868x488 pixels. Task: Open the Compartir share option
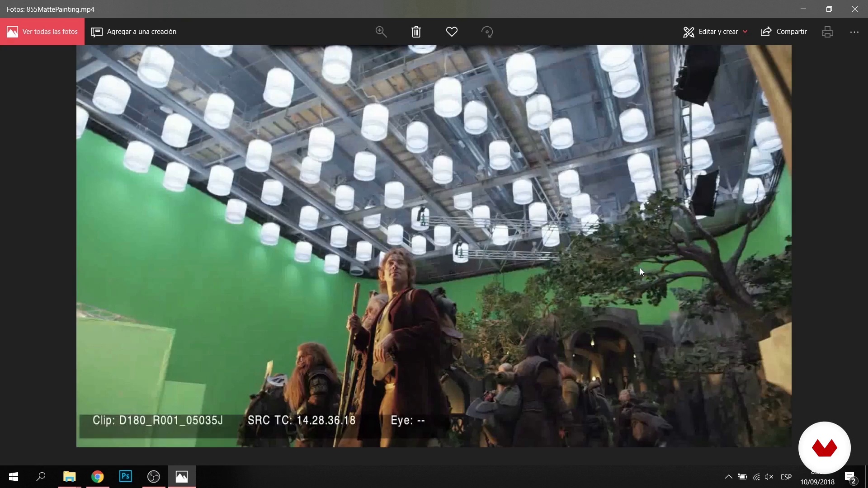click(x=784, y=32)
